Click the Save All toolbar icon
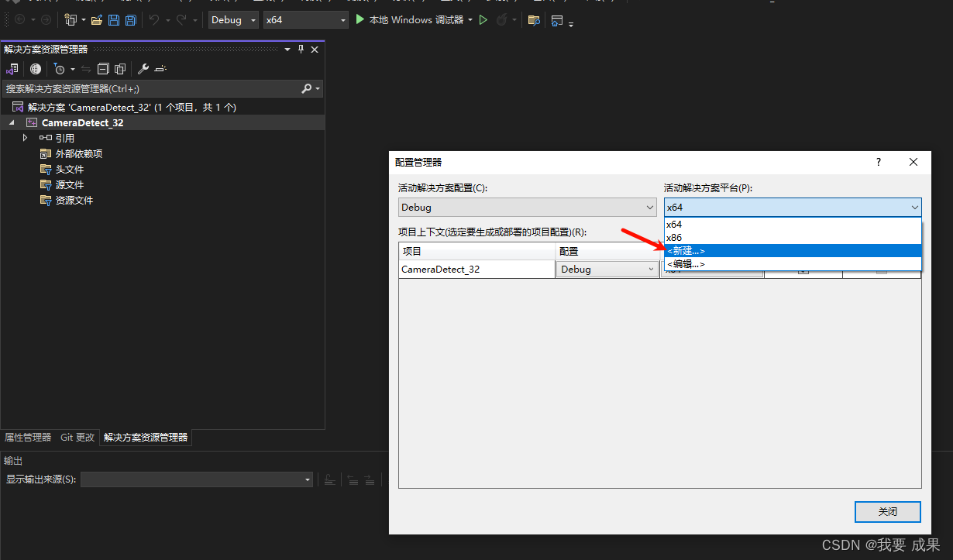The height and width of the screenshot is (560, 953). coord(130,20)
